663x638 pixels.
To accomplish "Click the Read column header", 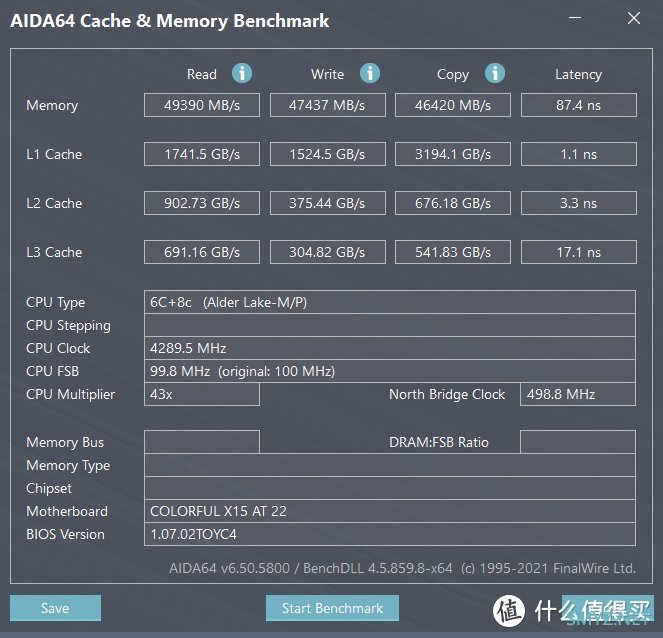I will pos(202,74).
